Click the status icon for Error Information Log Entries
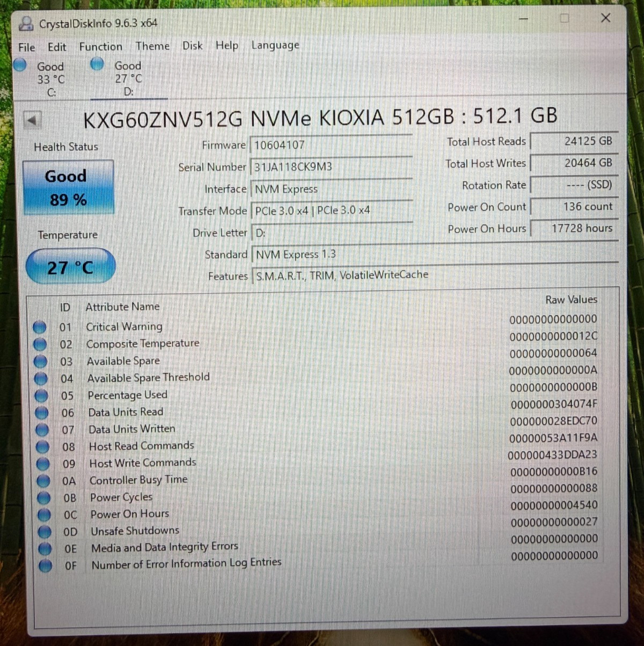The width and height of the screenshot is (644, 646). click(46, 566)
